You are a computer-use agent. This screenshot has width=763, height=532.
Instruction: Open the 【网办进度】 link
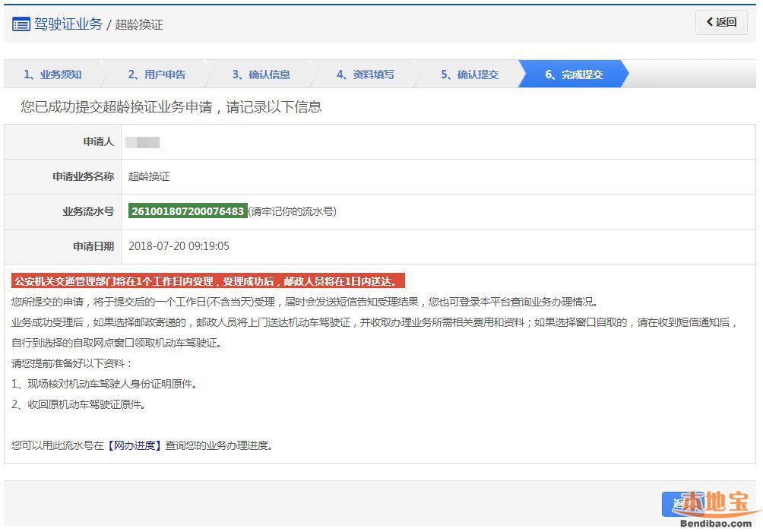coord(135,445)
